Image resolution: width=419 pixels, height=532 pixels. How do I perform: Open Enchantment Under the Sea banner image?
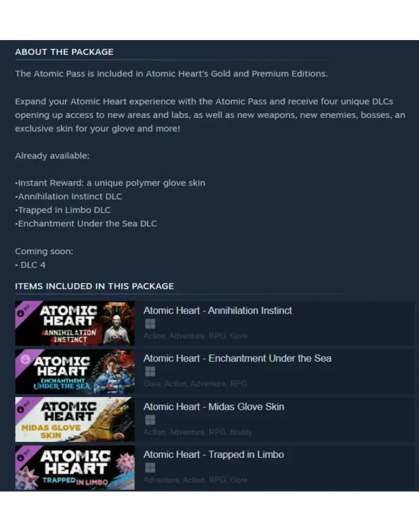click(75, 372)
